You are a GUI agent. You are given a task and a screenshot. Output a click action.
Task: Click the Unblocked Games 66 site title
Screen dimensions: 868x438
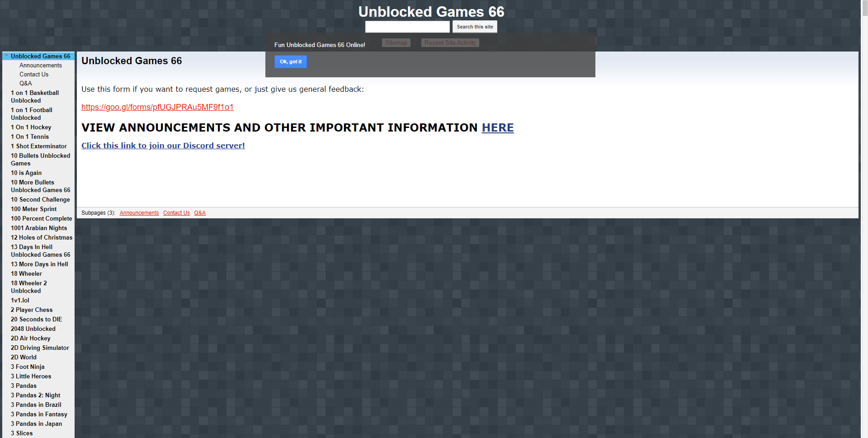coord(431,11)
